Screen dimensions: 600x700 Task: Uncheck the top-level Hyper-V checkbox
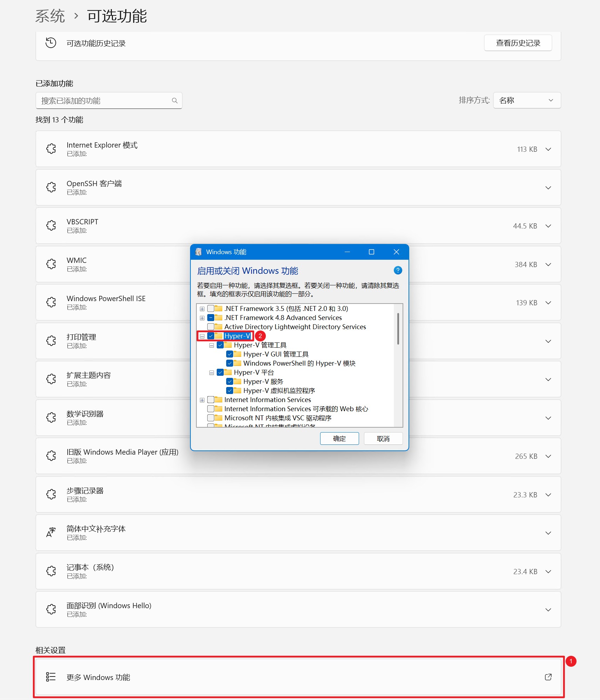[211, 336]
